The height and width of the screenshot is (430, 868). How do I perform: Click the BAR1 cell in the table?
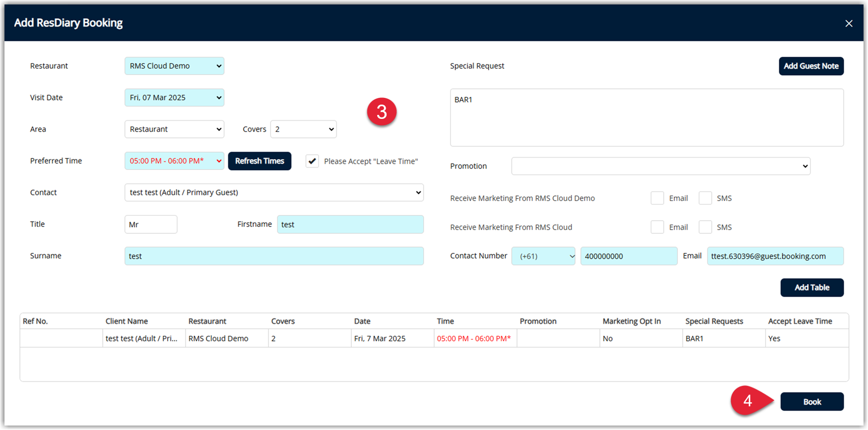pyautogui.click(x=724, y=338)
